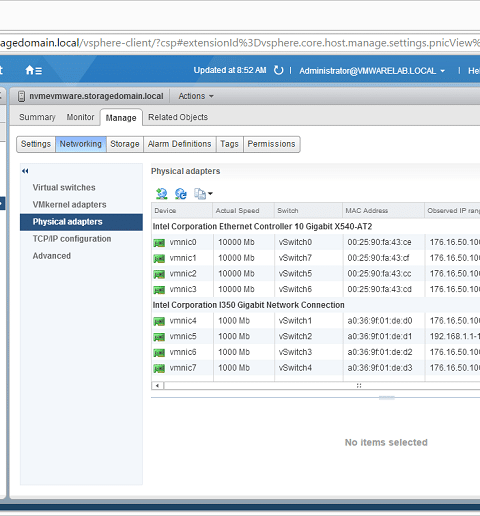
Task: Click the table horizontal scrollbar left arrow
Action: click(x=157, y=386)
